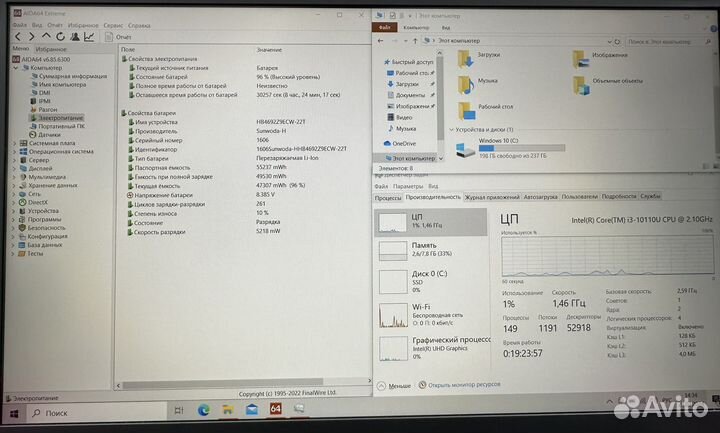Open Музыка folder in Explorer
Screen dimensions: 720x433
(x=478, y=85)
